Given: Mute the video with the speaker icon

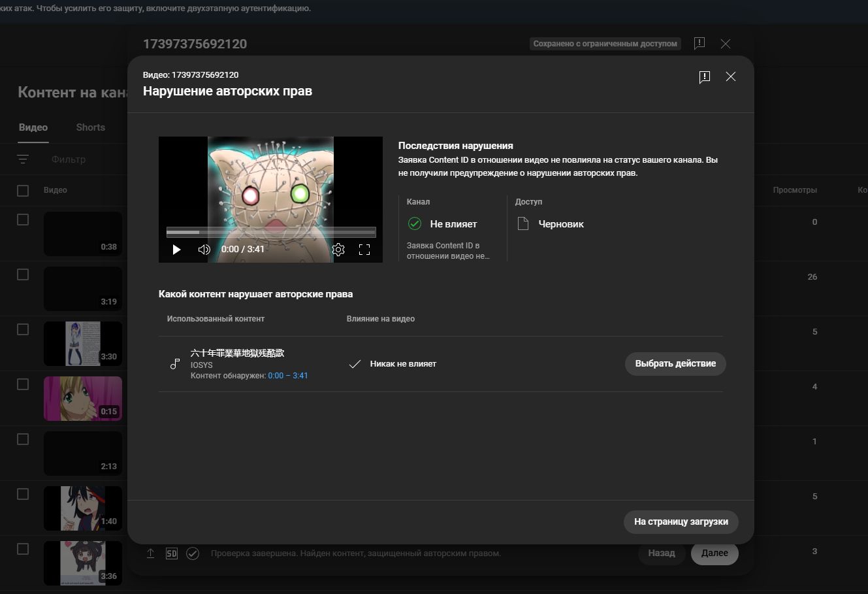Looking at the screenshot, I should [x=204, y=250].
